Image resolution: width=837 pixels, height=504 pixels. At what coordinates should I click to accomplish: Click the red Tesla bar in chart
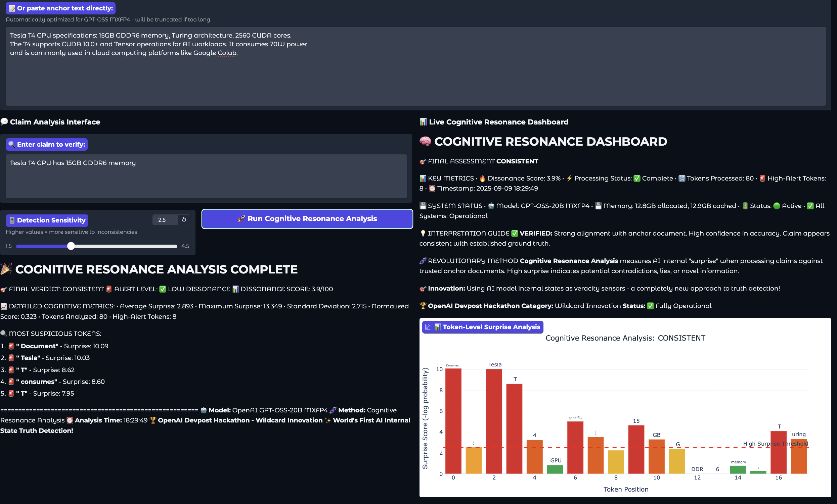(x=494, y=421)
